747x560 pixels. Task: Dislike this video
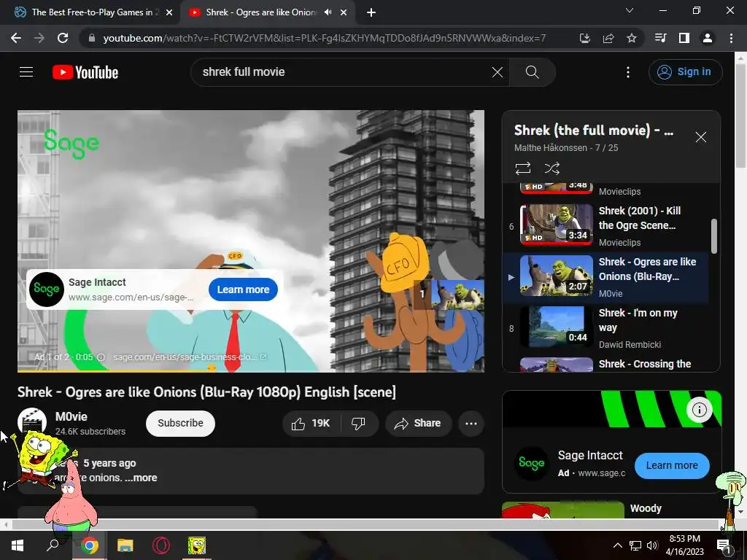point(358,424)
